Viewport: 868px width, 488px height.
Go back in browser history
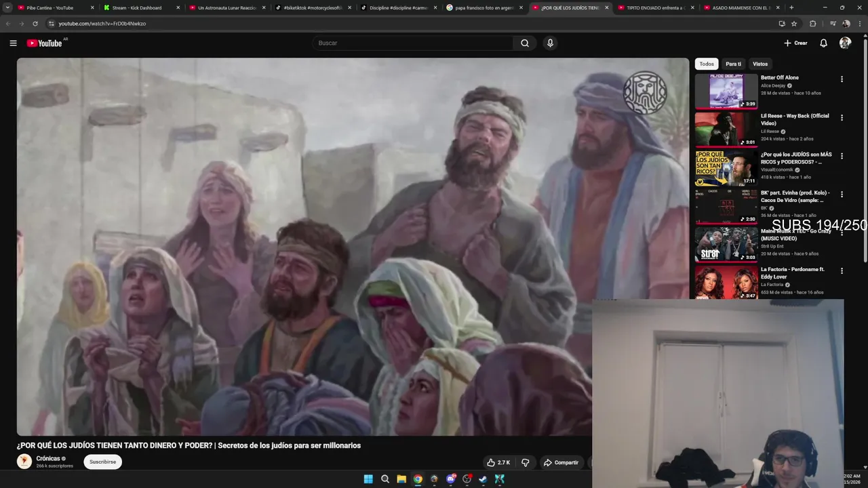coord(8,23)
